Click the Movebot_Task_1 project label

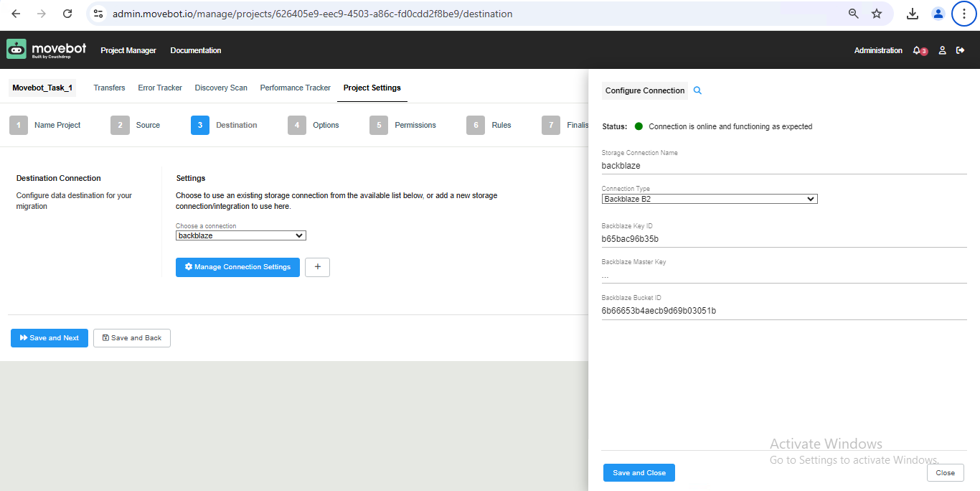[x=42, y=88]
